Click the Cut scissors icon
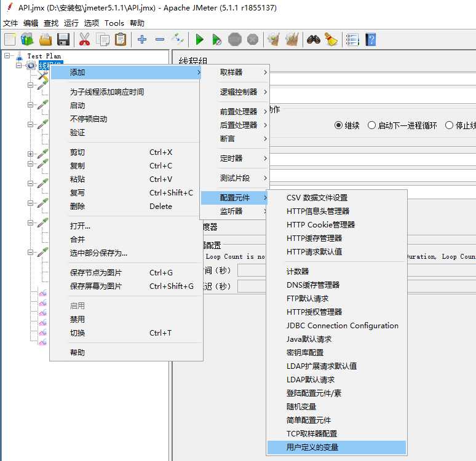Screen dimensions: 476x461 (x=84, y=40)
